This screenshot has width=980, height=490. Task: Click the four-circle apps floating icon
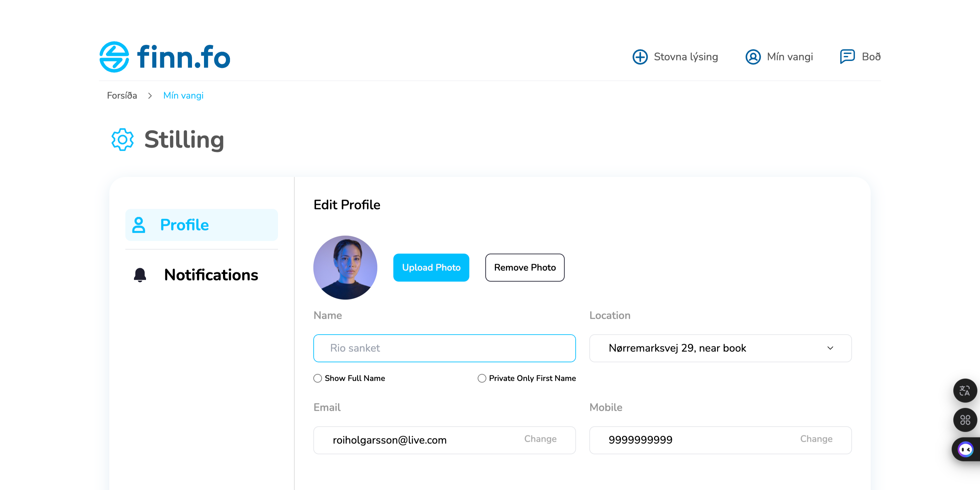965,420
